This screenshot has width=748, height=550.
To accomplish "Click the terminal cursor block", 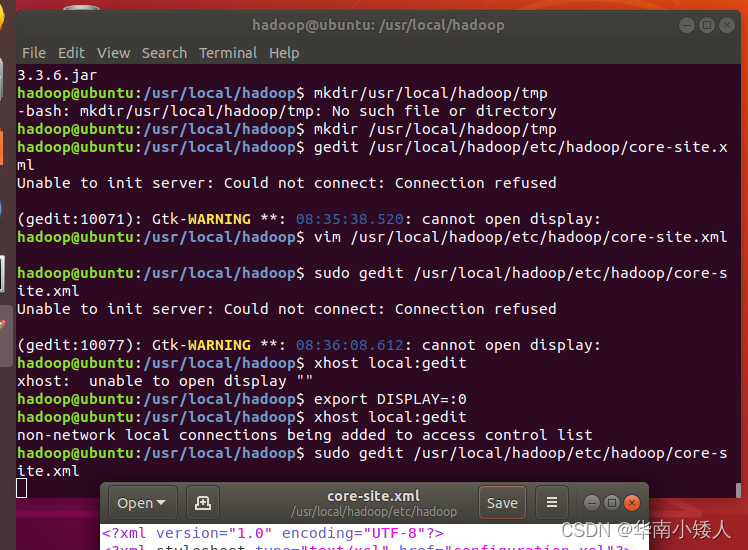I will pos(21,488).
